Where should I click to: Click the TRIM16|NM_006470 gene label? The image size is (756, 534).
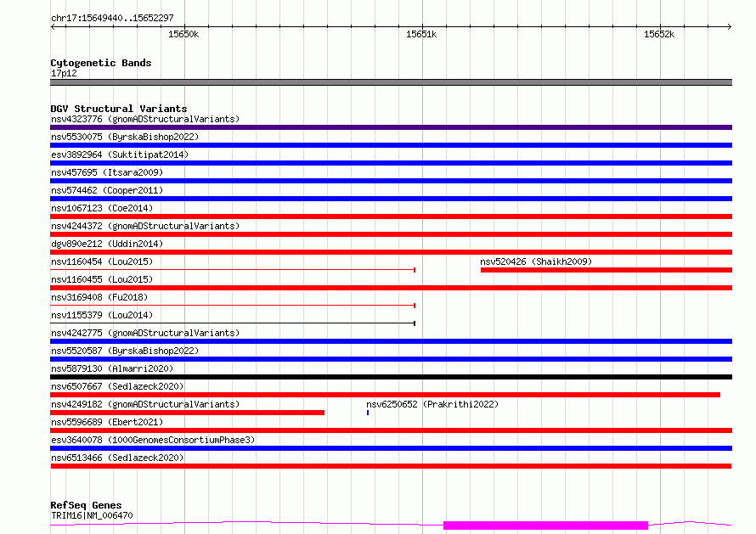(x=92, y=515)
